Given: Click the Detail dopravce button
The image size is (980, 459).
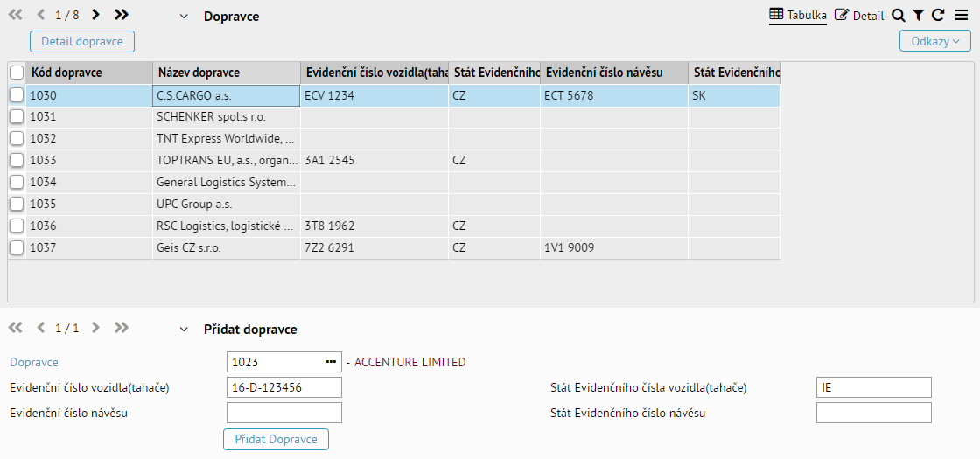Looking at the screenshot, I should coord(82,41).
